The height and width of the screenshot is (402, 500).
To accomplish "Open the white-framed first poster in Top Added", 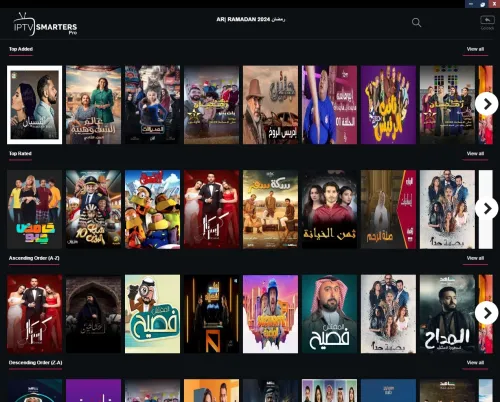I will (35, 105).
